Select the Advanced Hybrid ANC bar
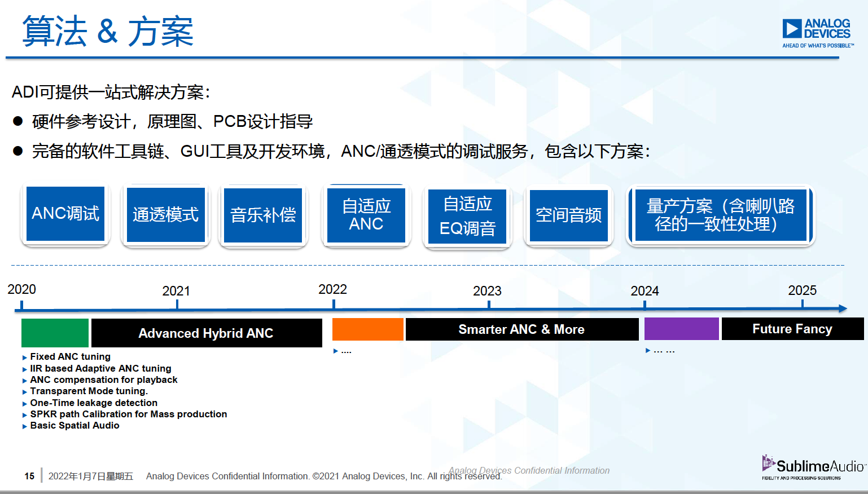 (x=206, y=333)
